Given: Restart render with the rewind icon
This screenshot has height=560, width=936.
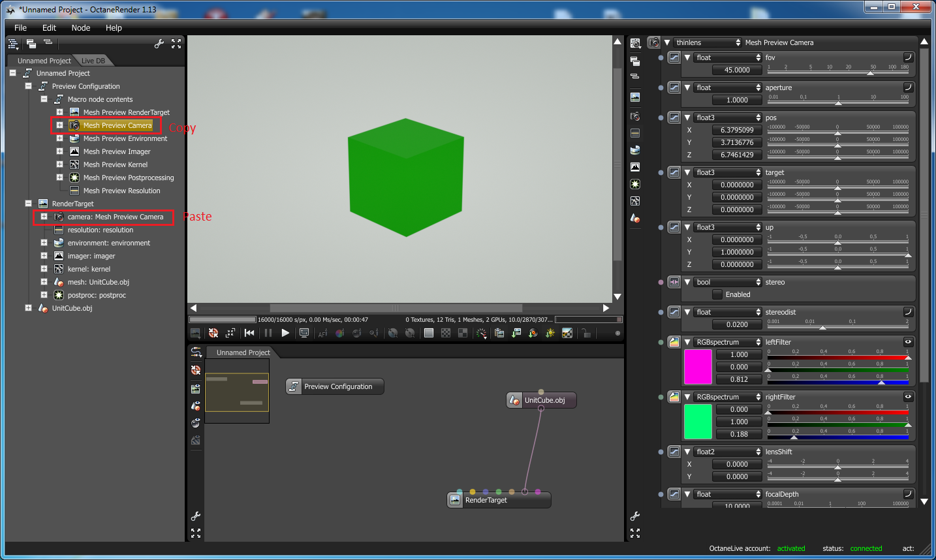Looking at the screenshot, I should click(x=249, y=333).
